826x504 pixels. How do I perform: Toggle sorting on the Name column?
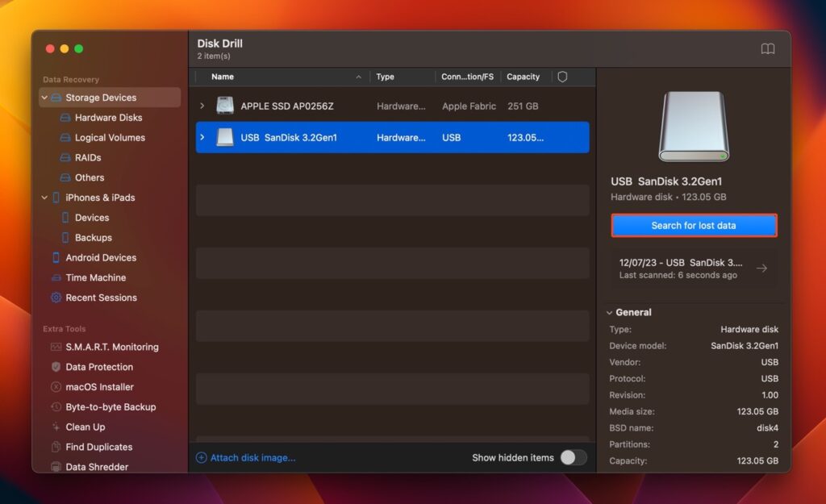point(223,77)
